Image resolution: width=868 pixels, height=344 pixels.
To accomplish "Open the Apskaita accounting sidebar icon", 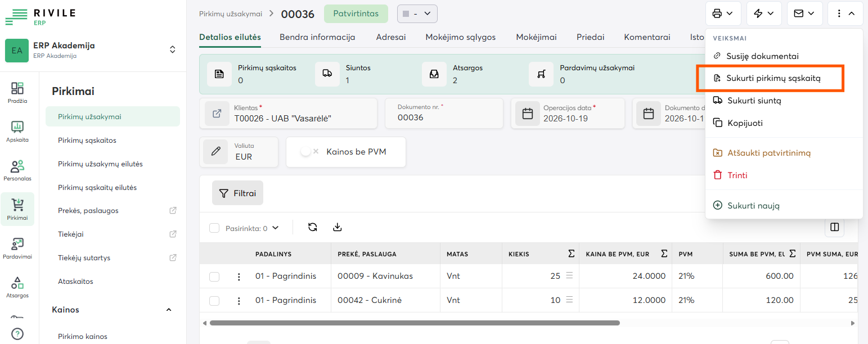I will click(17, 132).
